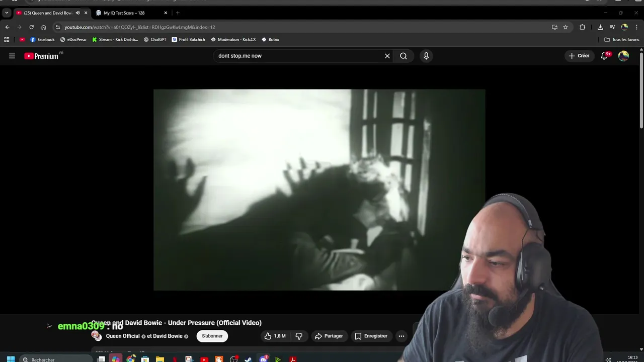
Task: Open the apps grid in bookmarks bar
Action: click(x=7, y=39)
